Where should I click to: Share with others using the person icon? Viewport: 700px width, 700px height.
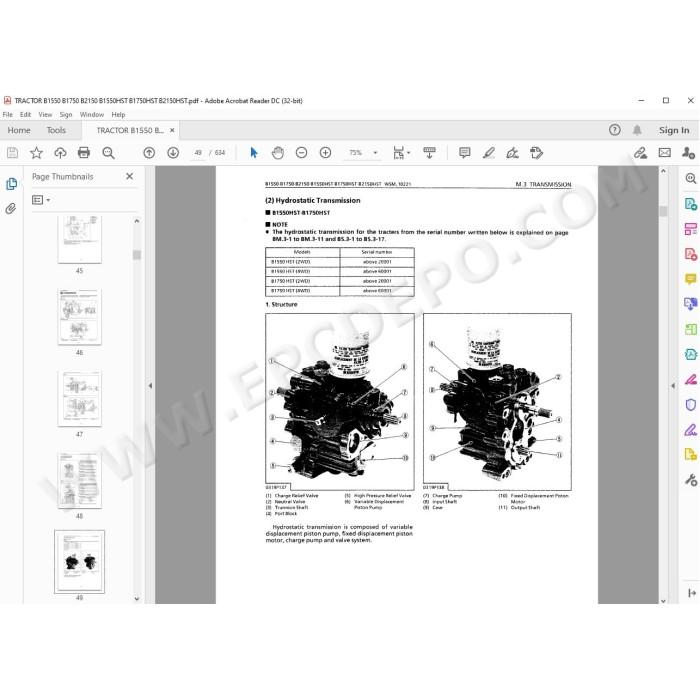click(688, 153)
